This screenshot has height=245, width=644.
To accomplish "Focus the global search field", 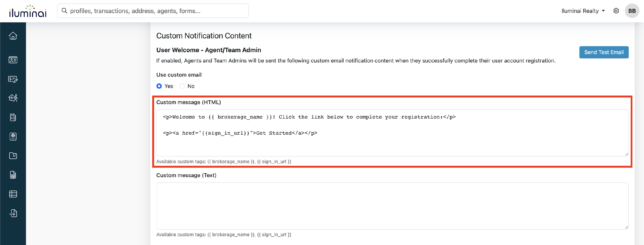I will [153, 11].
